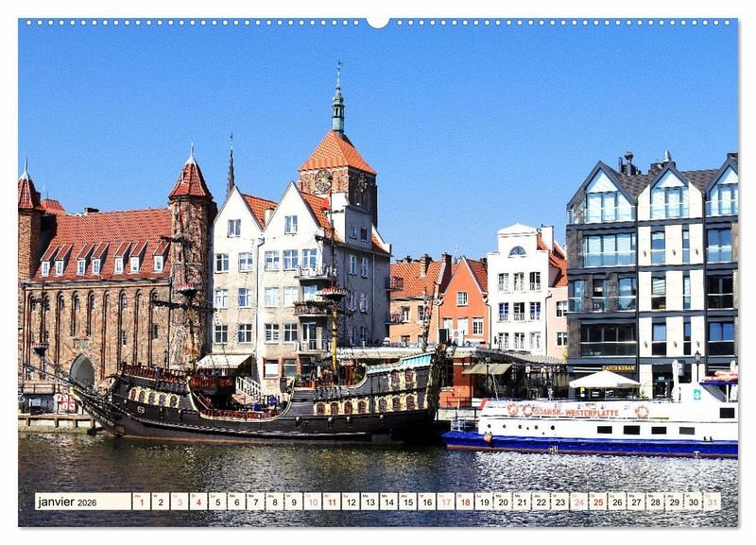Pick day 3 in the calendar strip
Screen dimensions: 756x545
click(x=180, y=502)
